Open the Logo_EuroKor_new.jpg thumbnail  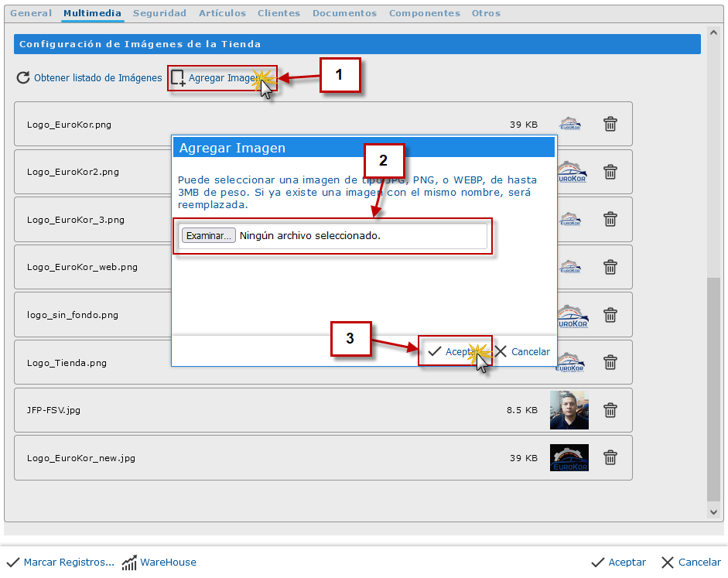(x=569, y=458)
